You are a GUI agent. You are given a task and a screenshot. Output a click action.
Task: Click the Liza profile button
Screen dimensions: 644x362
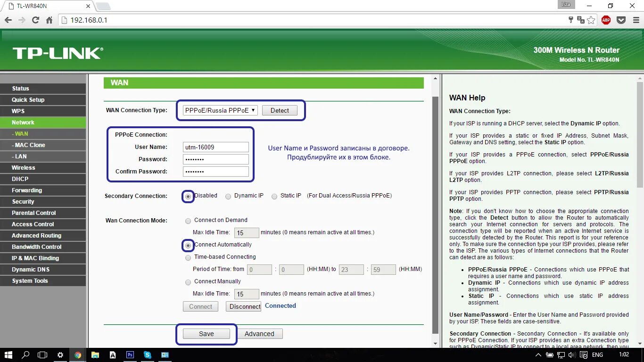click(x=565, y=5)
